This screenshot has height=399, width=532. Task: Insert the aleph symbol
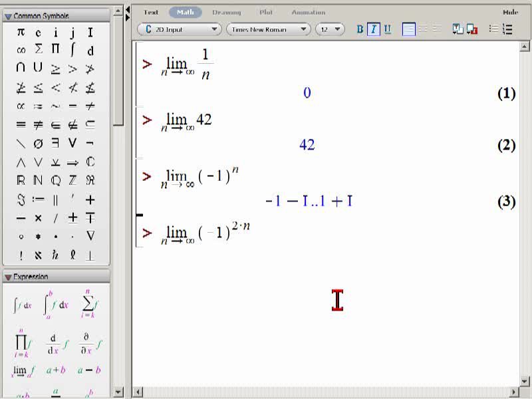38,255
